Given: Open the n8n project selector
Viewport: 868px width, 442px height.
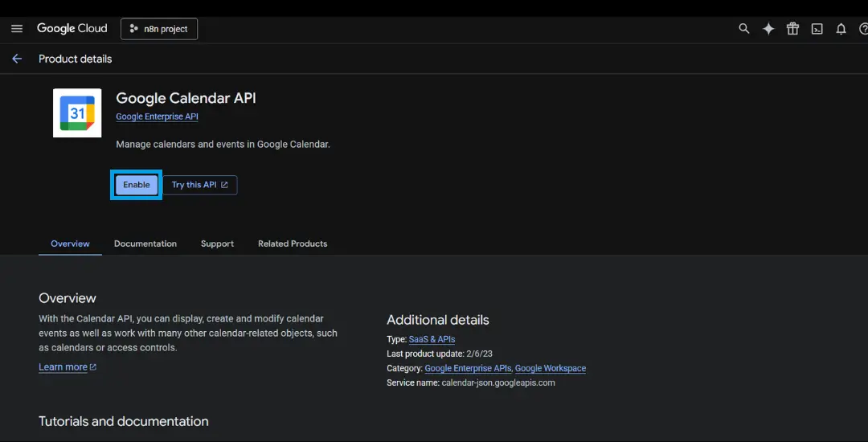Looking at the screenshot, I should click(159, 29).
